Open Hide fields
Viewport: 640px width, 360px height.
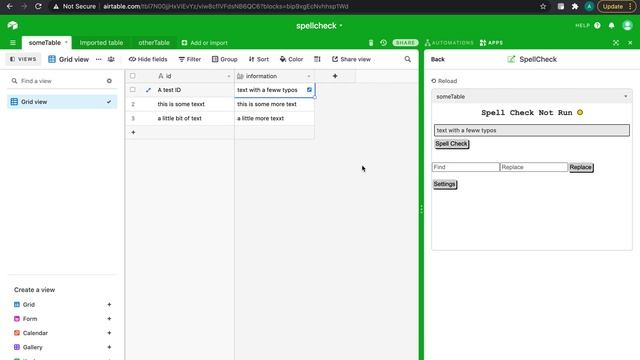tap(148, 59)
